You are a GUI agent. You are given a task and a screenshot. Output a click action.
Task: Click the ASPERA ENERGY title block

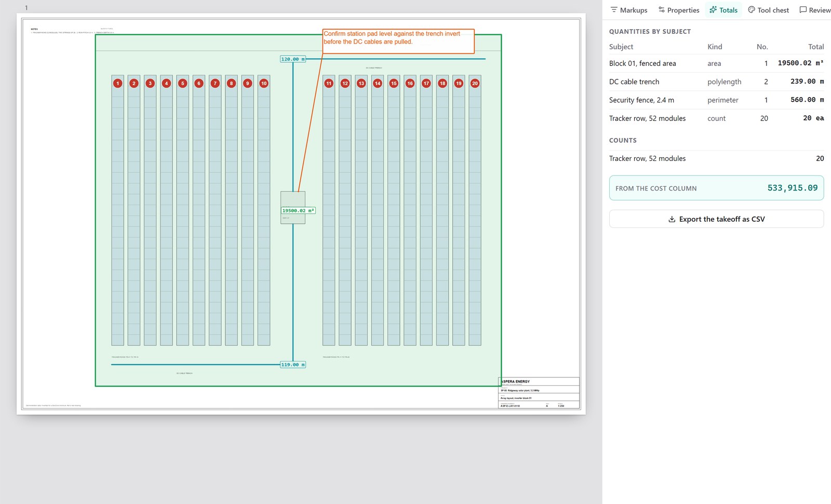[539, 393]
